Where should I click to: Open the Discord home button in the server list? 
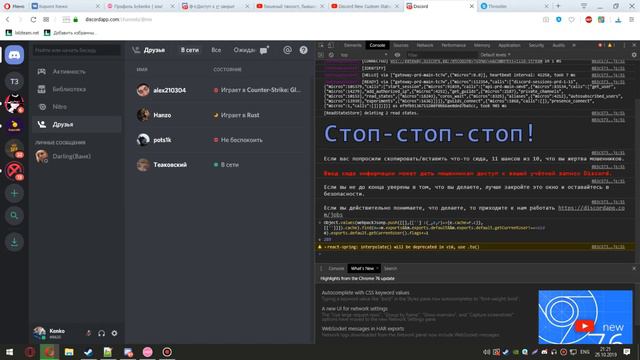[14, 55]
